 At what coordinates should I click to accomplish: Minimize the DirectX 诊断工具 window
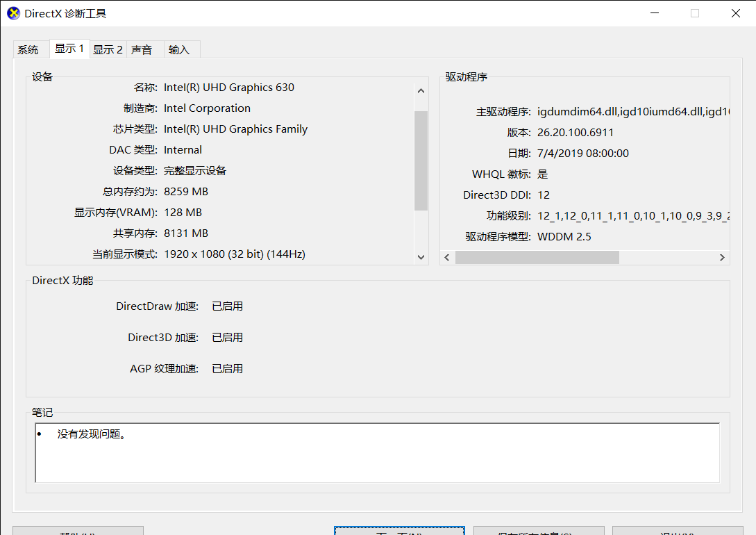pos(654,13)
